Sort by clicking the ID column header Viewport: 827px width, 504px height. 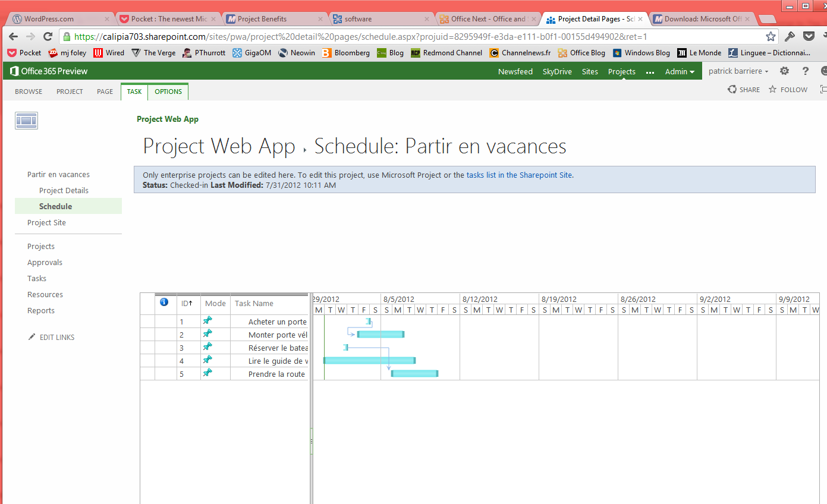(x=187, y=304)
